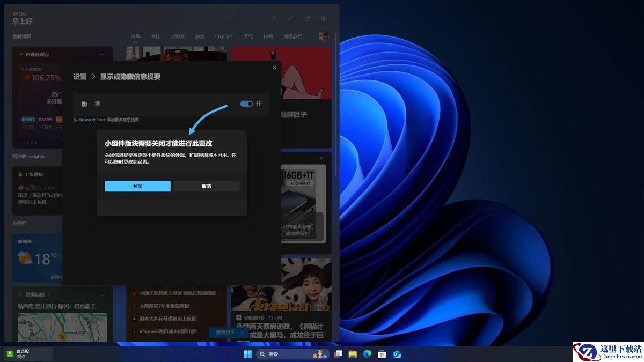Open trending item iPhone16物料成本新鲜出炉
Viewport: 644px width, 362px height.
coord(168,331)
